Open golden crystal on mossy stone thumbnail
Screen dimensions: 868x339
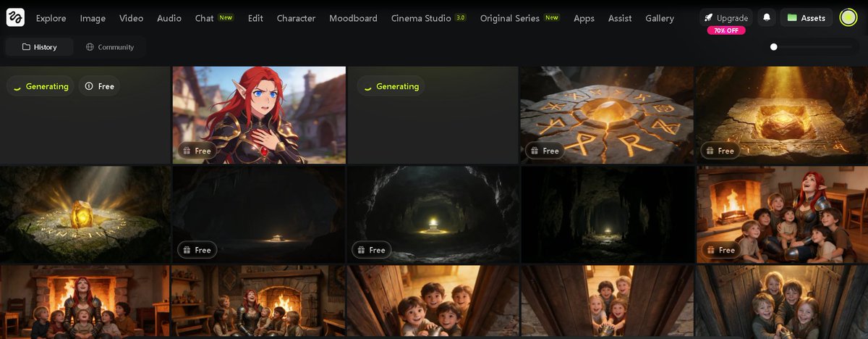85,214
